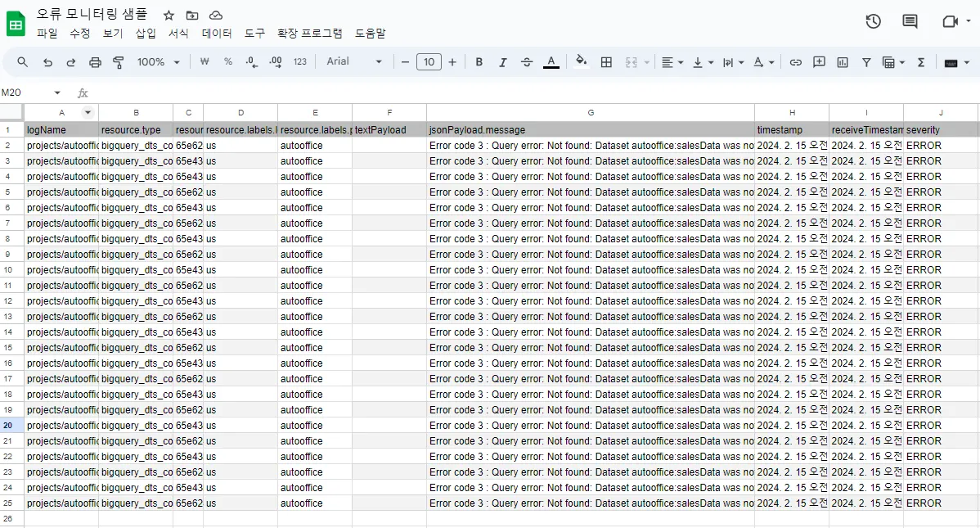Image resolution: width=980 pixels, height=528 pixels.
Task: Open the text color picker
Action: click(x=551, y=62)
